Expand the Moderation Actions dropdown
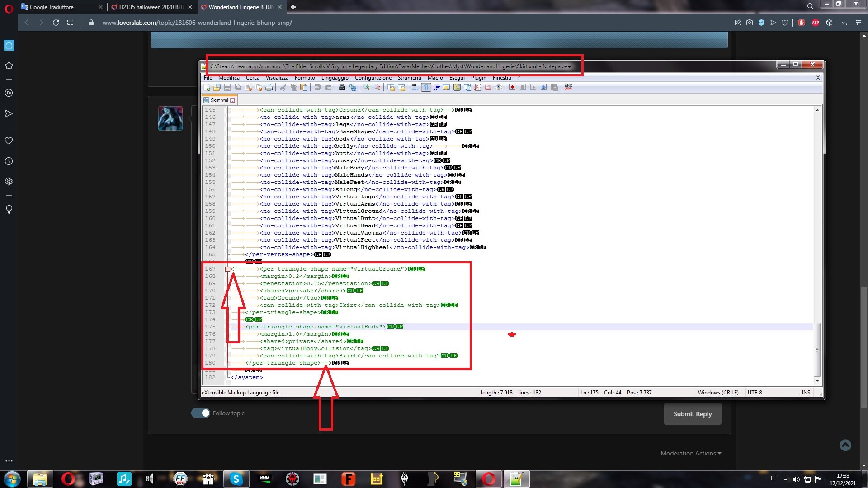868x488 pixels. [x=691, y=453]
